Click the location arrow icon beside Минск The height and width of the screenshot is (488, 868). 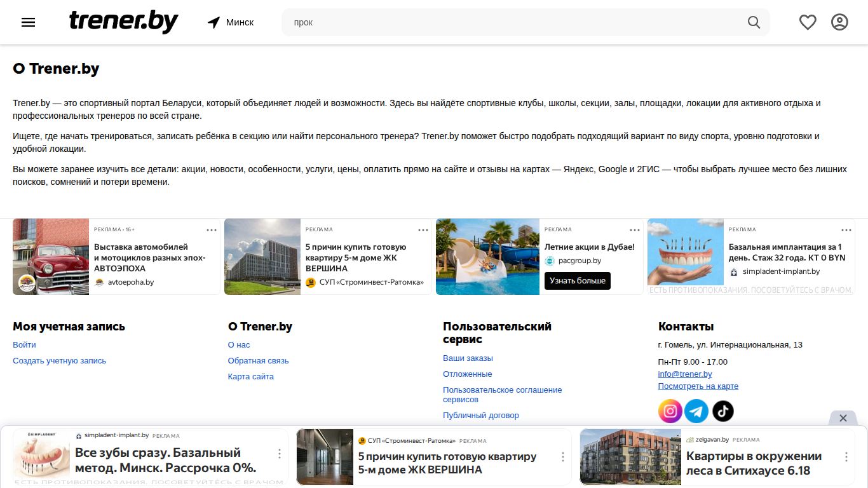pyautogui.click(x=214, y=22)
